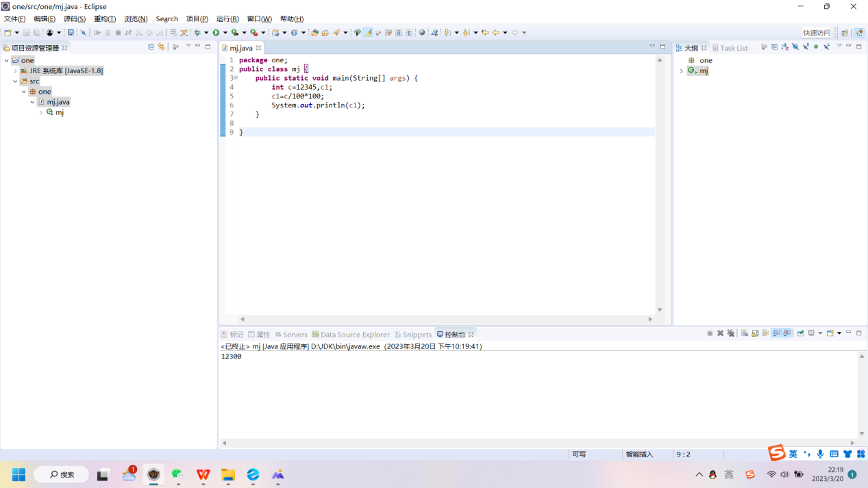Open Project Explorer view menu triangle
The width and height of the screenshot is (868, 488).
[188, 47]
